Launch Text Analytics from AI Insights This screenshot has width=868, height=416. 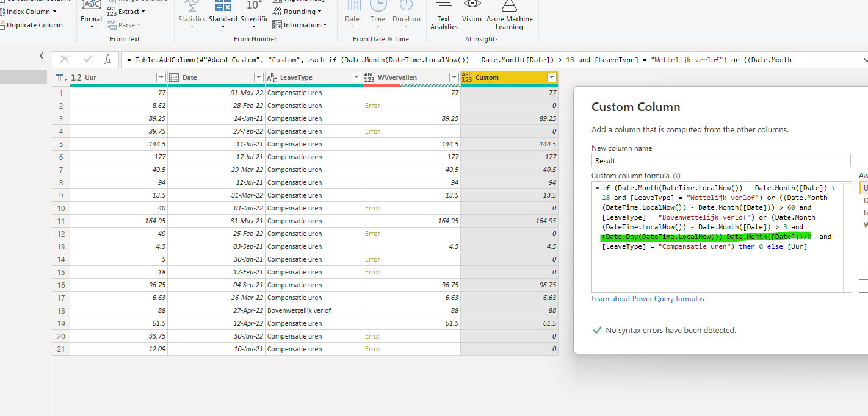[x=444, y=15]
